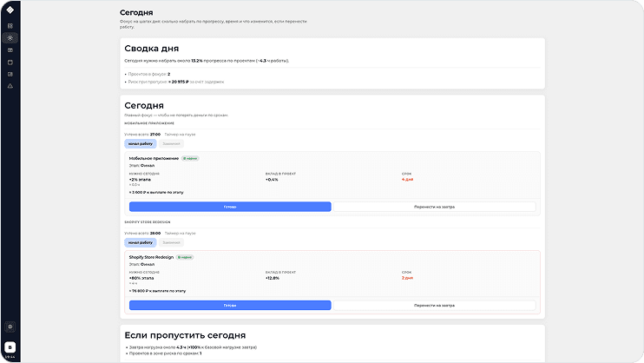Click the '2 дня' deadline value
The image size is (644, 363).
(x=407, y=278)
